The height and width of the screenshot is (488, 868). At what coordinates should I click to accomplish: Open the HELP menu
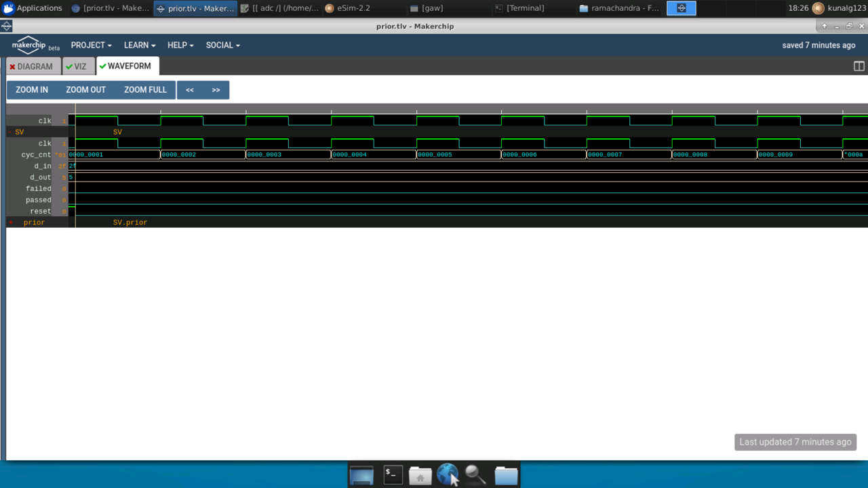pos(176,45)
